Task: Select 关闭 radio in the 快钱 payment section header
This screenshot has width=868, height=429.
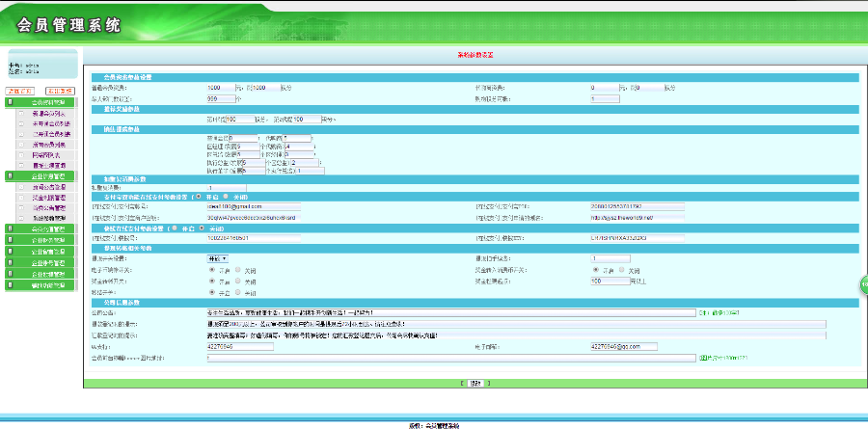Action: point(202,228)
